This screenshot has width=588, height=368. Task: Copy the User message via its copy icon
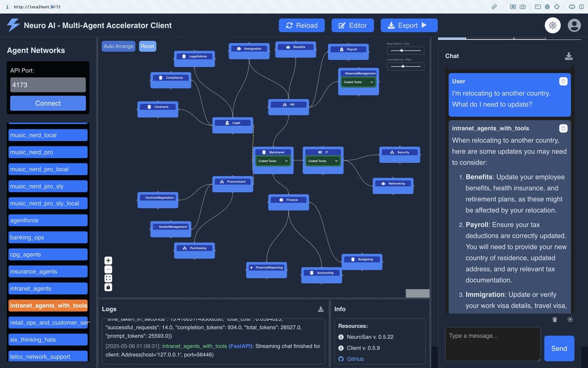click(564, 81)
